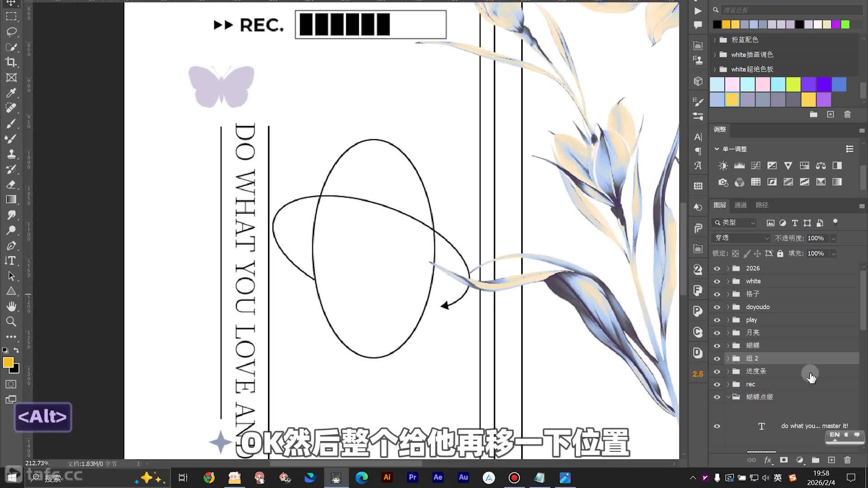
Task: Select the Eraser tool
Action: 11,184
